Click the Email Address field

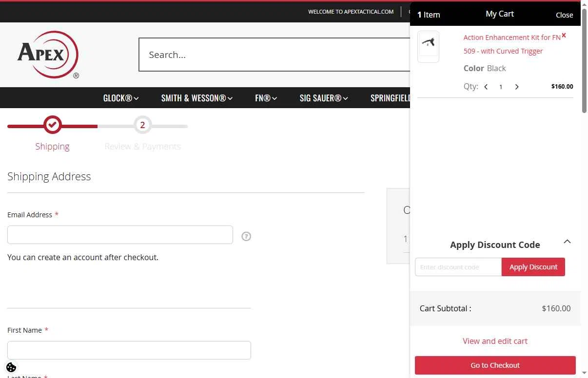coord(120,235)
